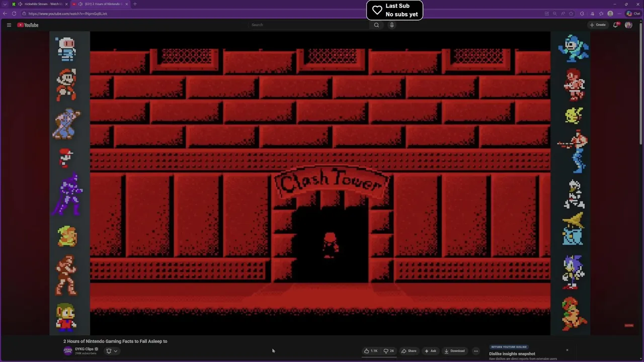Reload the current page
Viewport: 644px width, 362px height.
click(14, 14)
